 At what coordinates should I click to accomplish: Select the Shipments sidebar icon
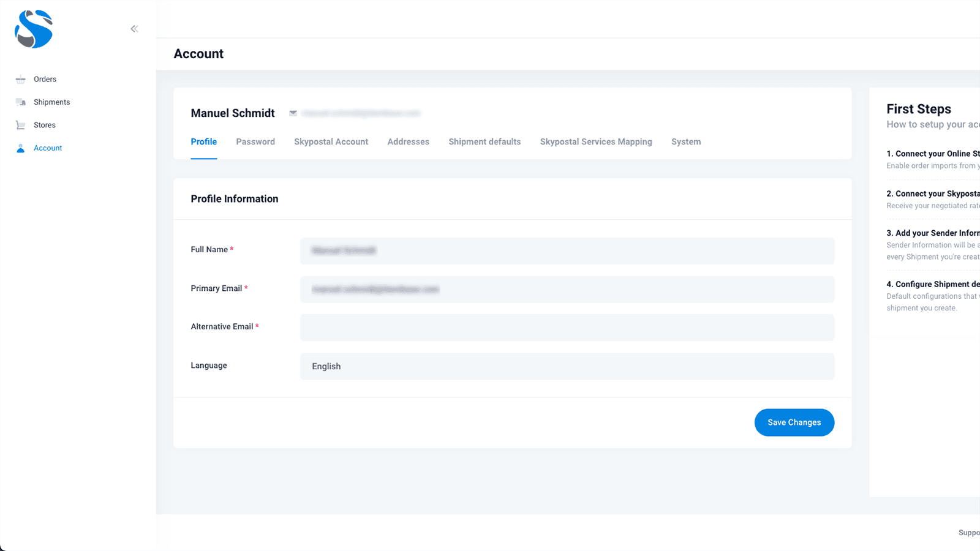[20, 102]
